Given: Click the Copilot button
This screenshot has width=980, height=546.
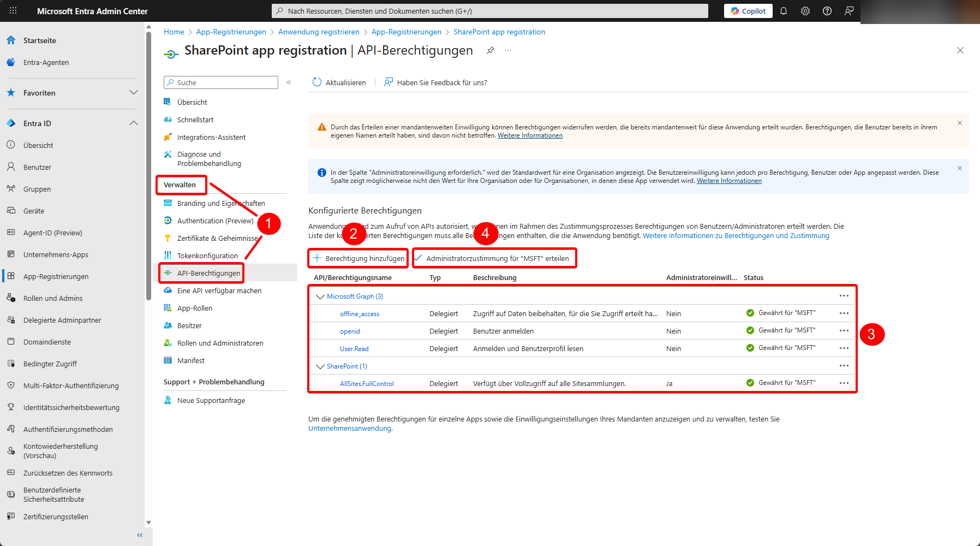Looking at the screenshot, I should tap(748, 11).
